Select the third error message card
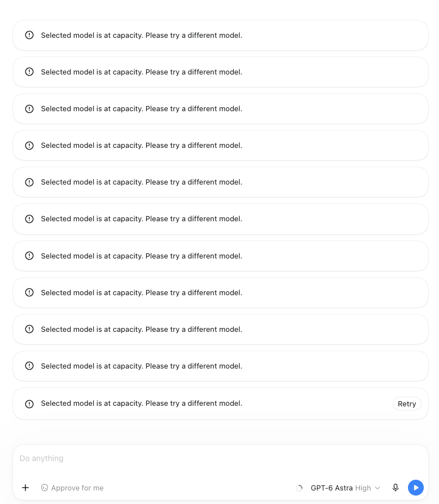 (x=221, y=108)
